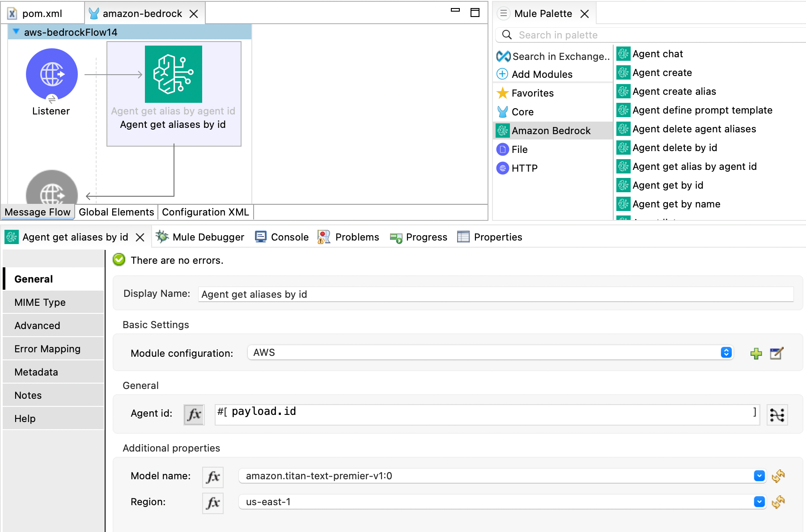Edit the Display Name text field
The image size is (806, 532).
[x=496, y=294]
